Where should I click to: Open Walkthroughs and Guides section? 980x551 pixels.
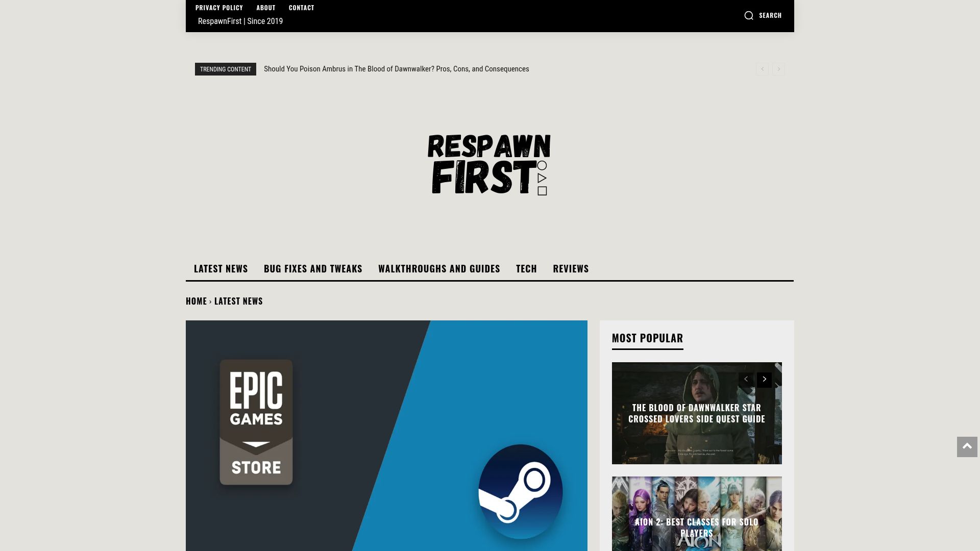coord(439,268)
